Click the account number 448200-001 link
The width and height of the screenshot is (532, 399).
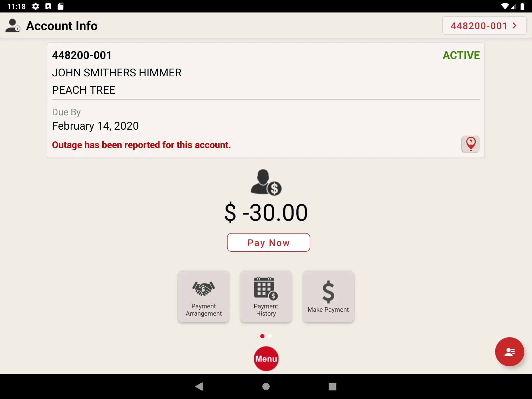pyautogui.click(x=484, y=26)
